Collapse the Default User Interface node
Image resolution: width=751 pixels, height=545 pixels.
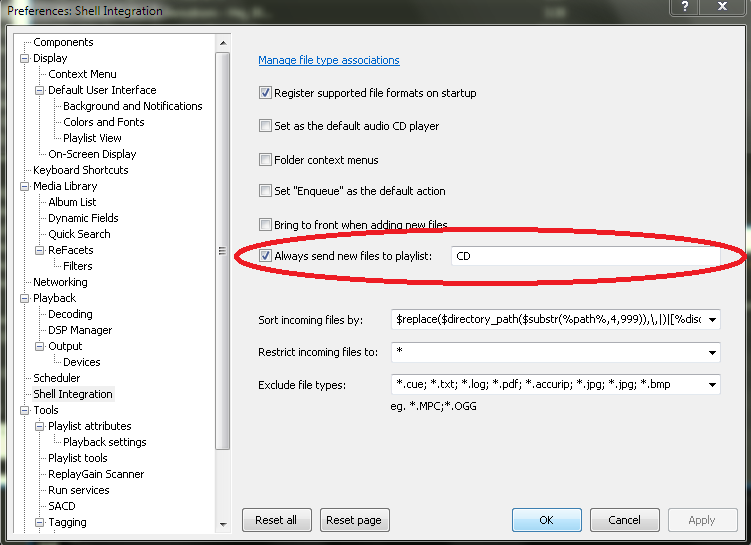[39, 91]
